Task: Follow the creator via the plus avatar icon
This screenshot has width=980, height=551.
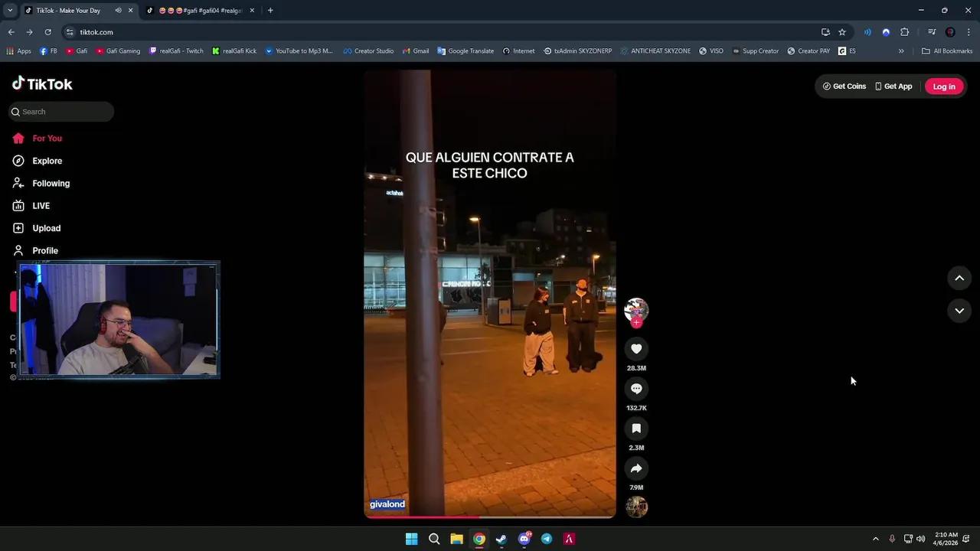Action: [636, 322]
